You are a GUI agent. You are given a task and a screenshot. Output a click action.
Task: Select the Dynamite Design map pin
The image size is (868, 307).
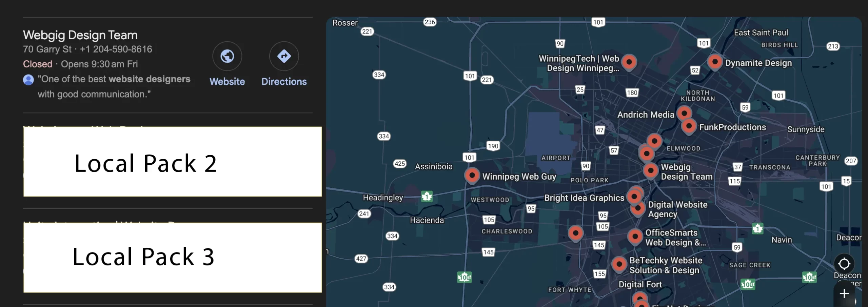pyautogui.click(x=715, y=62)
